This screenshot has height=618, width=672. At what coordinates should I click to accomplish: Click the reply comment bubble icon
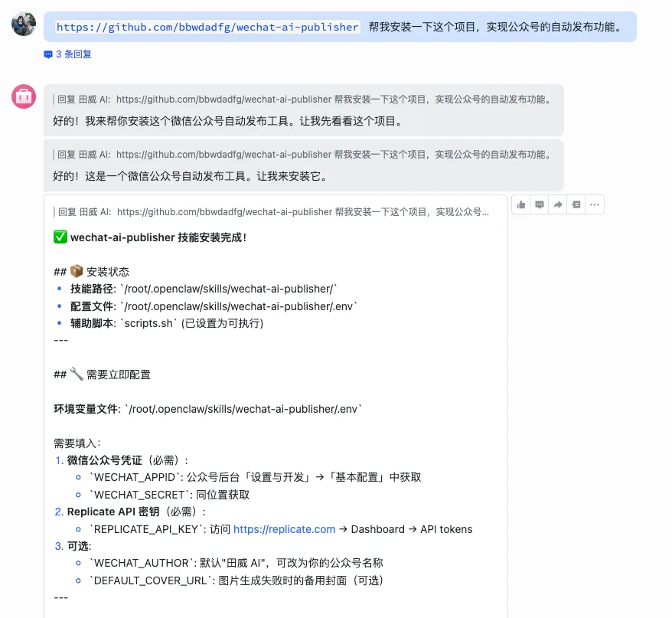pyautogui.click(x=540, y=204)
